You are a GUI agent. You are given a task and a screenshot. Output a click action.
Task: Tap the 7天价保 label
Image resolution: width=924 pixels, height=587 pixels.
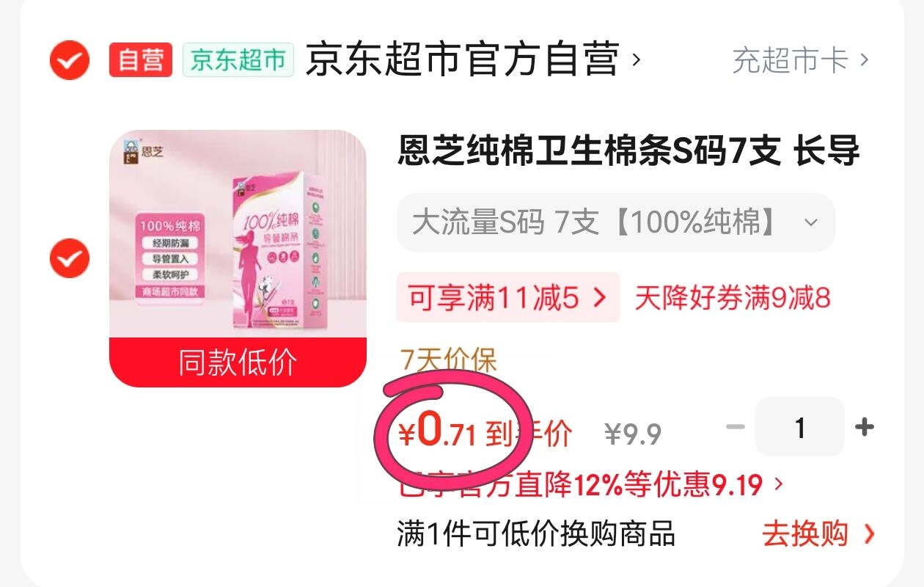449,360
